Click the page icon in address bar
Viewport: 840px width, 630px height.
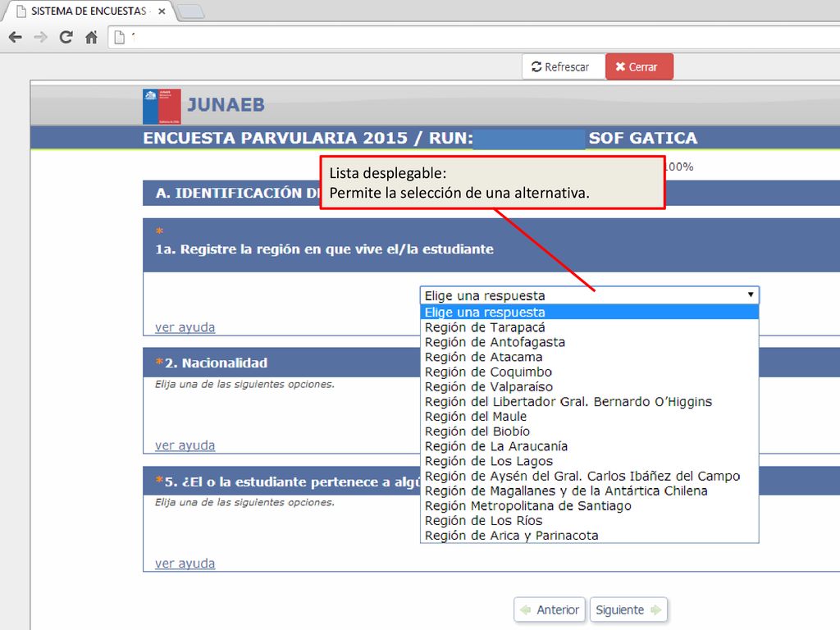tap(120, 37)
